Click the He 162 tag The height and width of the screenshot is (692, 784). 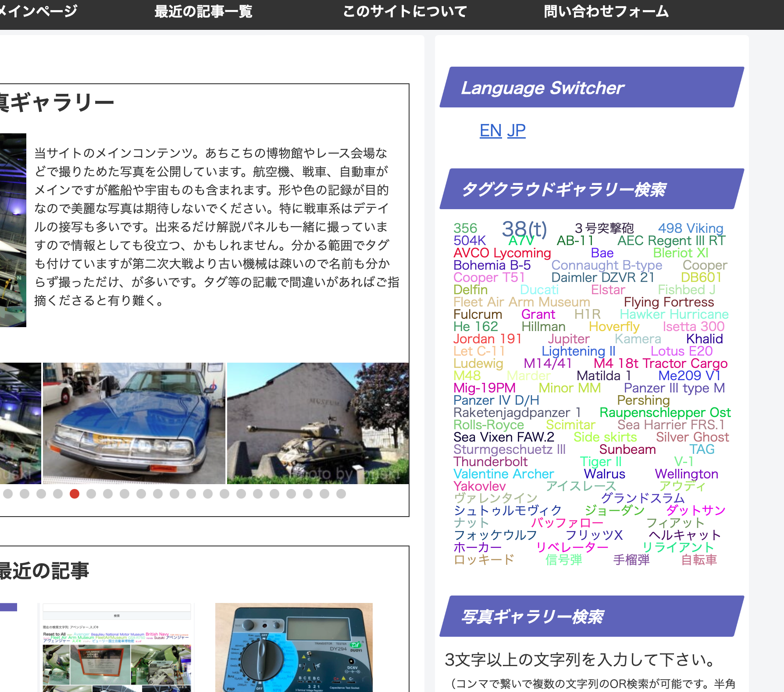click(476, 327)
